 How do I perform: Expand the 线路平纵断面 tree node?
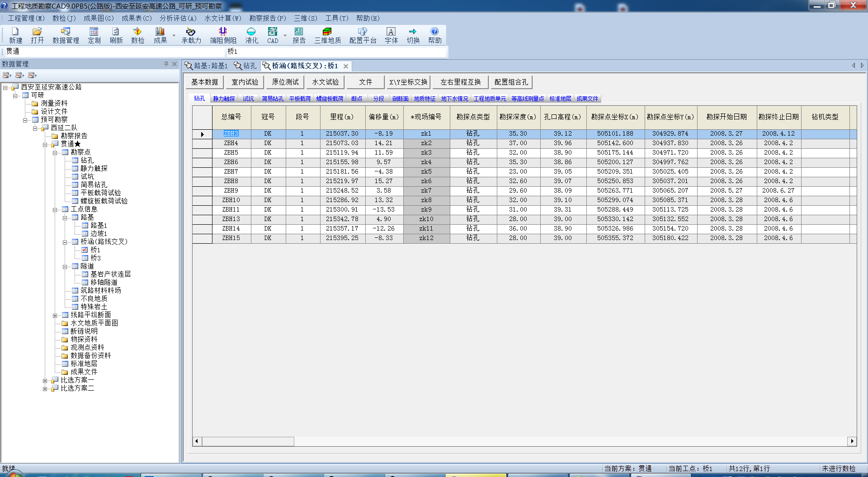(55, 315)
